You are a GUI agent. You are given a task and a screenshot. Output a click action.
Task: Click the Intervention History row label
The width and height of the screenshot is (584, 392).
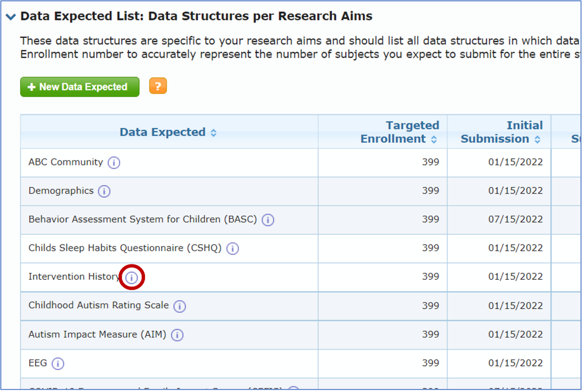(x=73, y=276)
